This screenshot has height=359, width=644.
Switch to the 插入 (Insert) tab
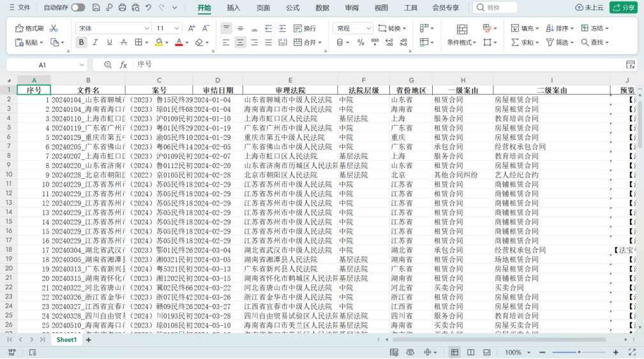point(234,8)
